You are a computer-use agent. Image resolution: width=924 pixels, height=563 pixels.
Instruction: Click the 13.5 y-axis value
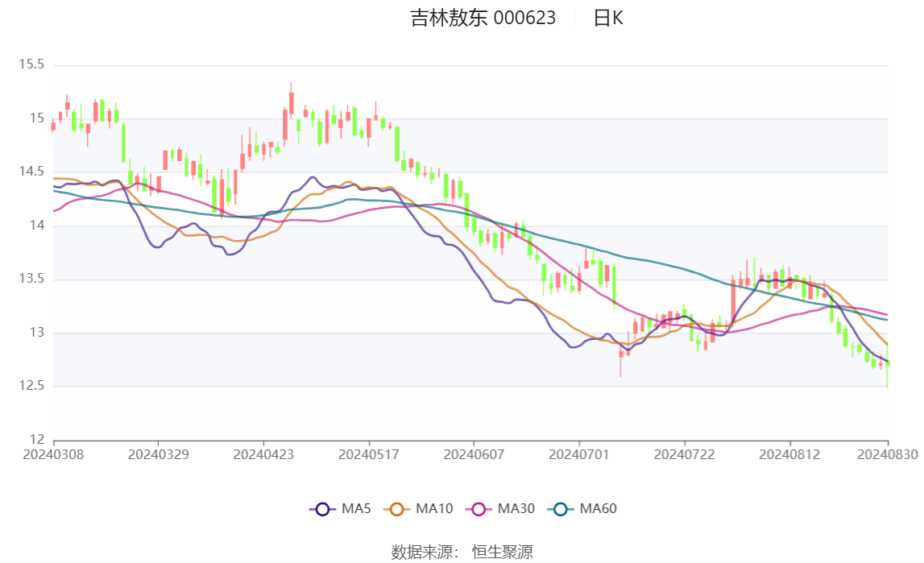32,279
